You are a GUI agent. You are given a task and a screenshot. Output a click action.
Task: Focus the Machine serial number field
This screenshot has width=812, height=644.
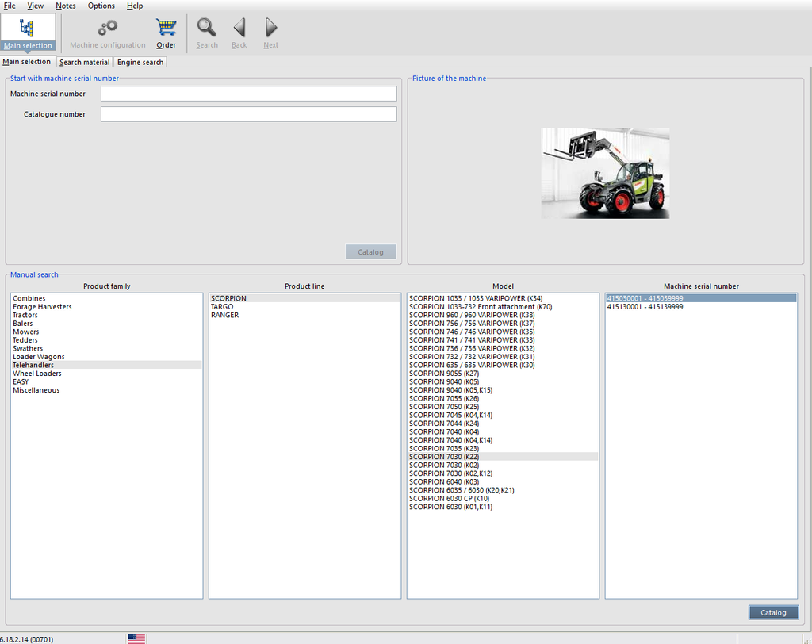248,94
